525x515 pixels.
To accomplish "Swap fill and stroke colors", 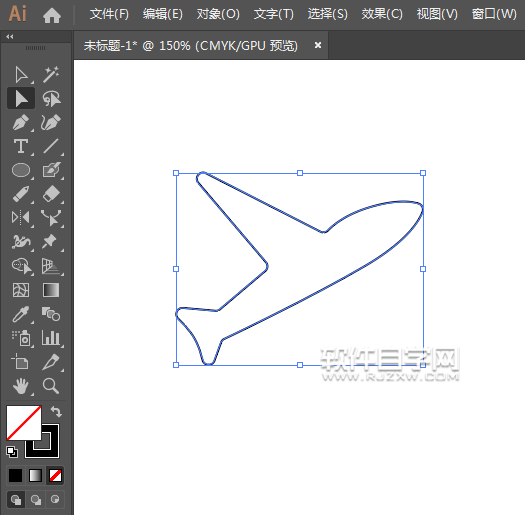I will click(56, 412).
